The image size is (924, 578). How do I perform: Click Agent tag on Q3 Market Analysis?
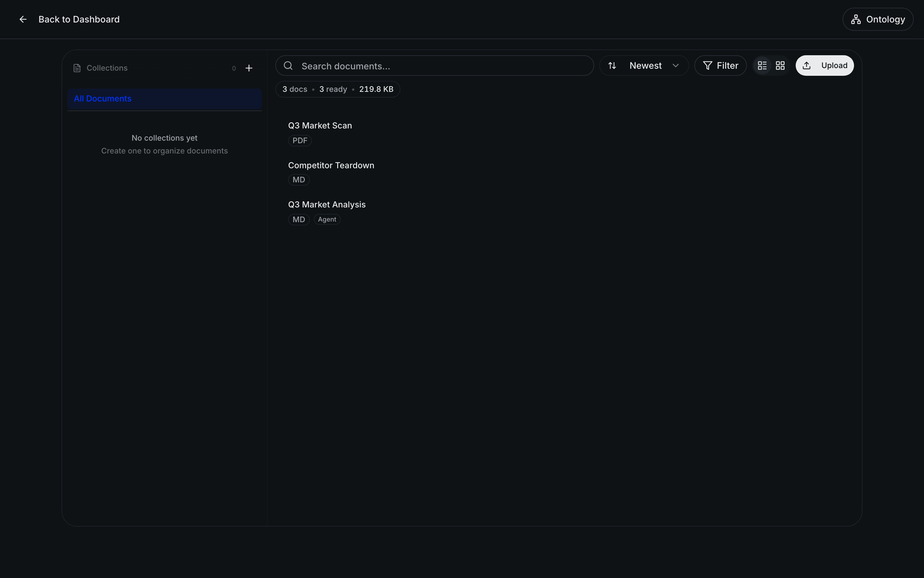point(327,219)
